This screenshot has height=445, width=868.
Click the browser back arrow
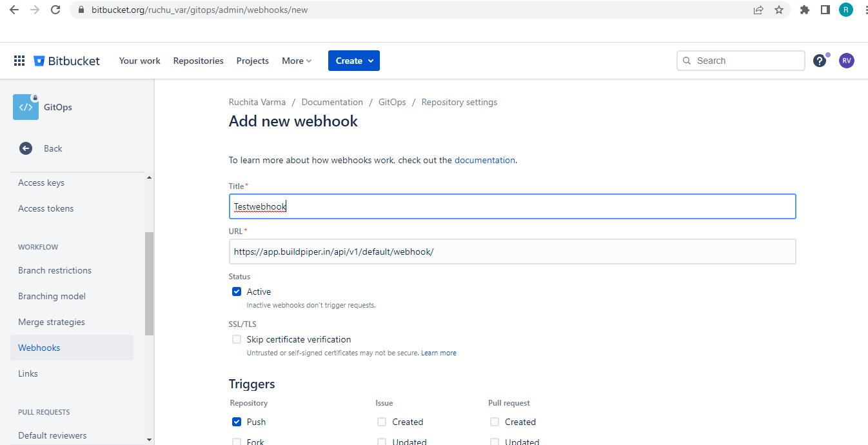[x=14, y=10]
